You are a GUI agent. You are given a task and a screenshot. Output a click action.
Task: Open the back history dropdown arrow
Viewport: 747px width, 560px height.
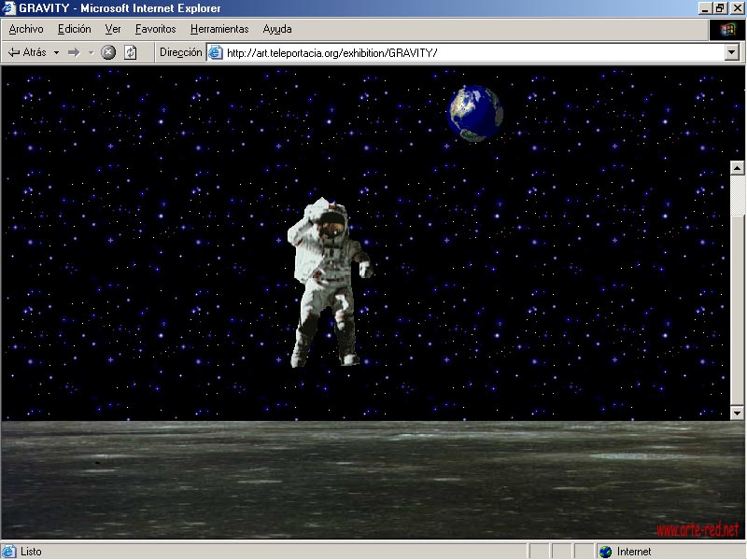(x=56, y=53)
